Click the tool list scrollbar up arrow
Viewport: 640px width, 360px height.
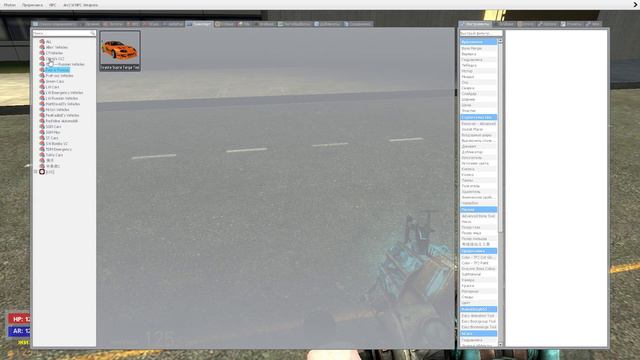click(500, 41)
